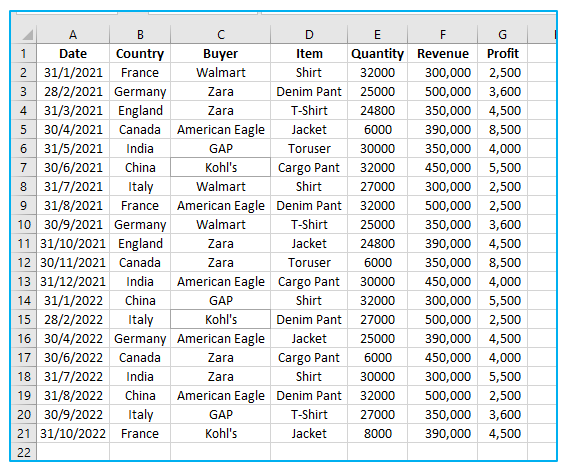Select revenue 500,000 in row 9
Viewport: 569px width, 470px height.
[x=443, y=205]
